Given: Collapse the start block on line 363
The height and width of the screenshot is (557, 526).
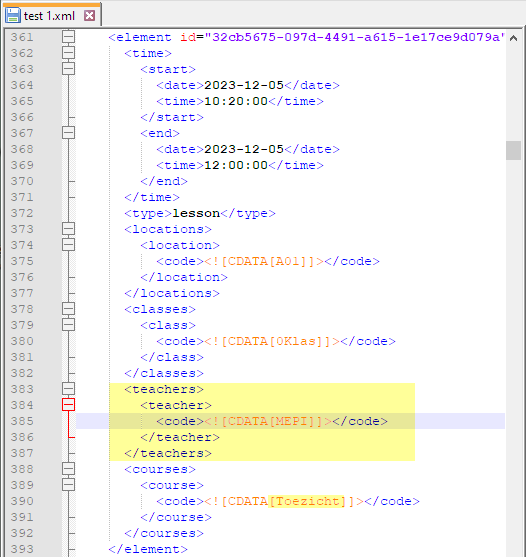Looking at the screenshot, I should tap(69, 69).
